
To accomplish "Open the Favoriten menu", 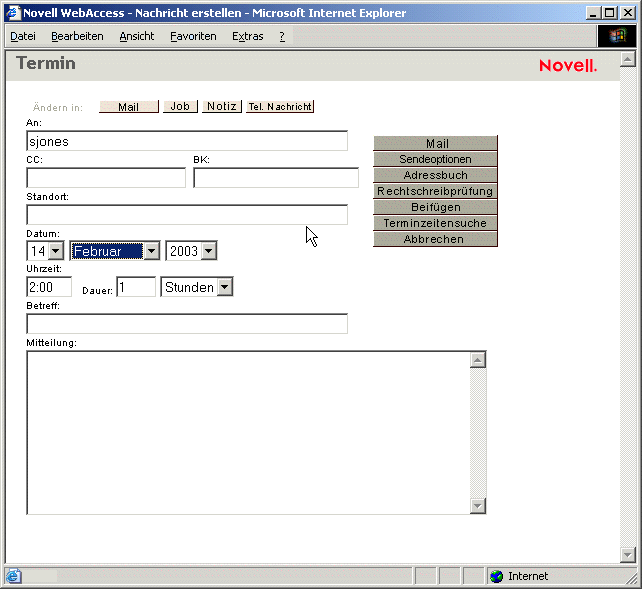I will tap(193, 36).
